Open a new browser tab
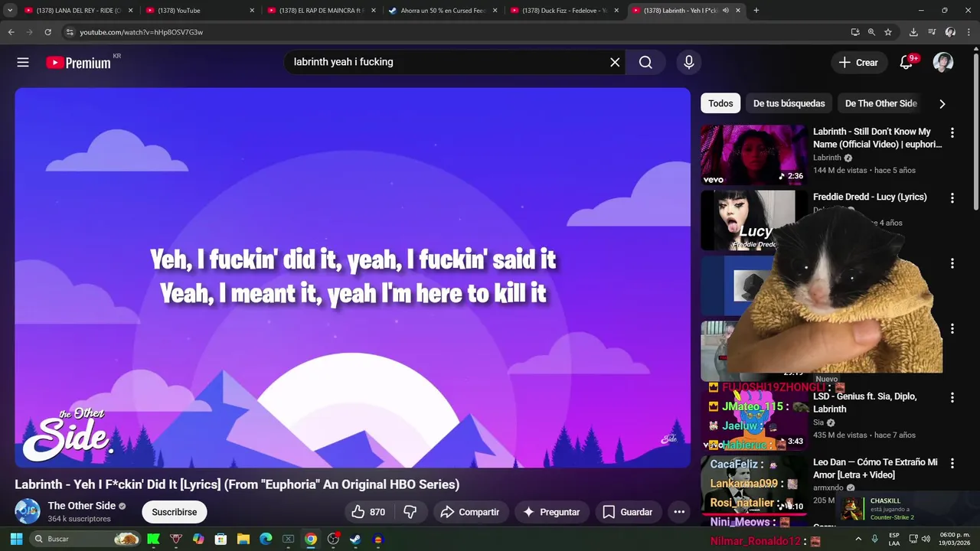Viewport: 980px width, 551px height. tap(756, 11)
